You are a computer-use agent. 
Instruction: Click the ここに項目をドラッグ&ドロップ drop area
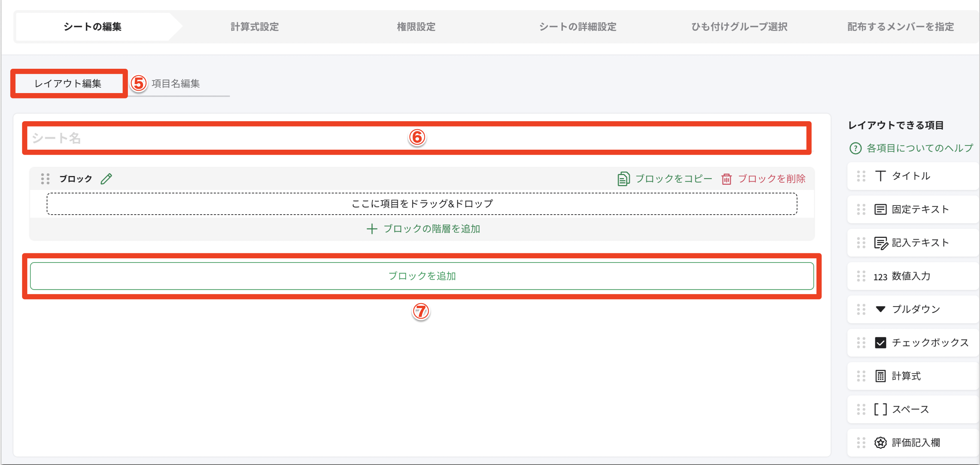422,204
